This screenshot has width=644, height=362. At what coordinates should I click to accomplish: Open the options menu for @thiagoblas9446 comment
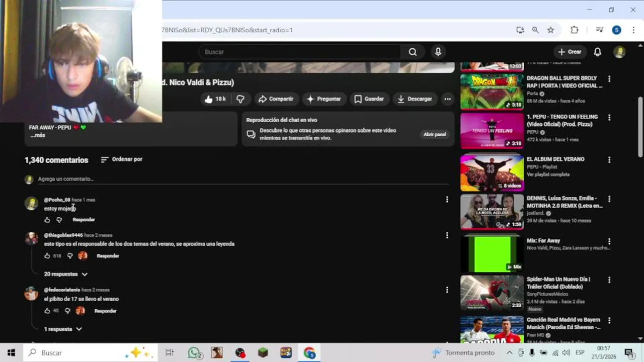tap(447, 235)
